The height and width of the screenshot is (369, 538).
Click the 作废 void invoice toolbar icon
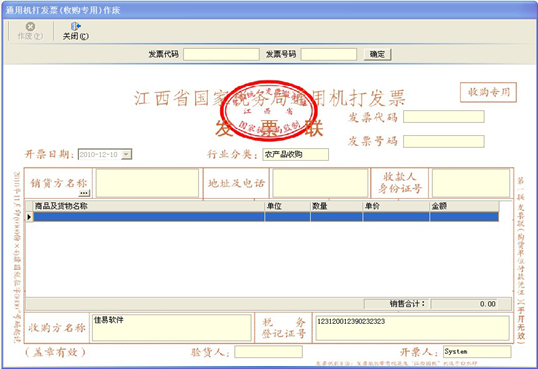pos(30,27)
